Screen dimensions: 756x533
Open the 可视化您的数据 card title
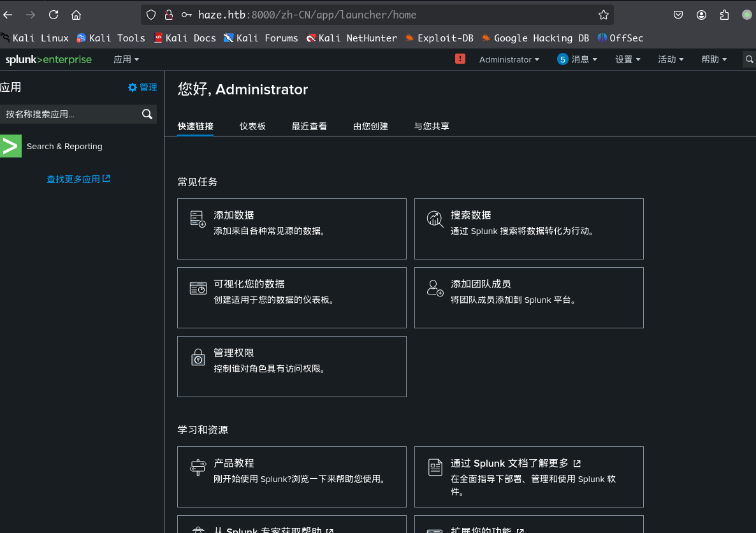[249, 284]
